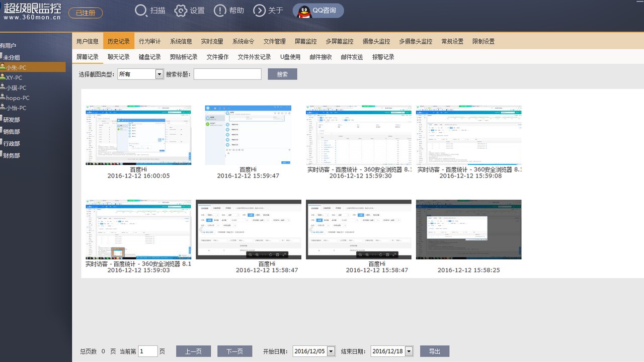Select the 屏幕记录 sub-tab
This screenshot has width=644, height=362.
coord(88,57)
